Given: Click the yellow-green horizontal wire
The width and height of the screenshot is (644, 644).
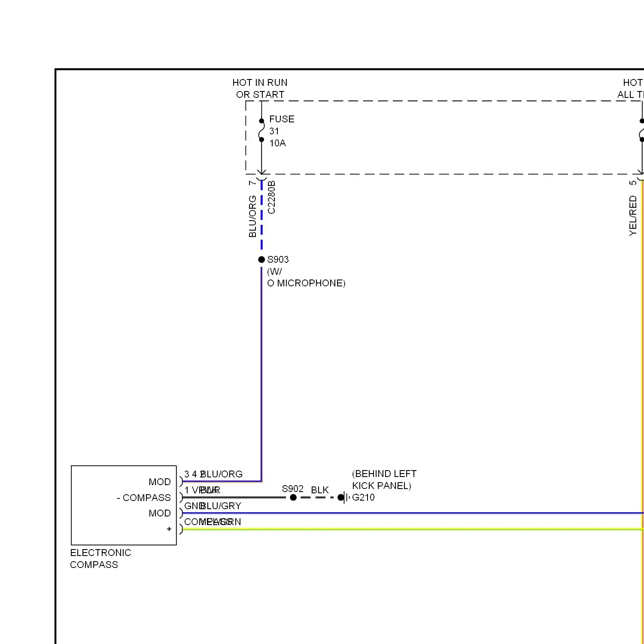Looking at the screenshot, I should 413,529.
